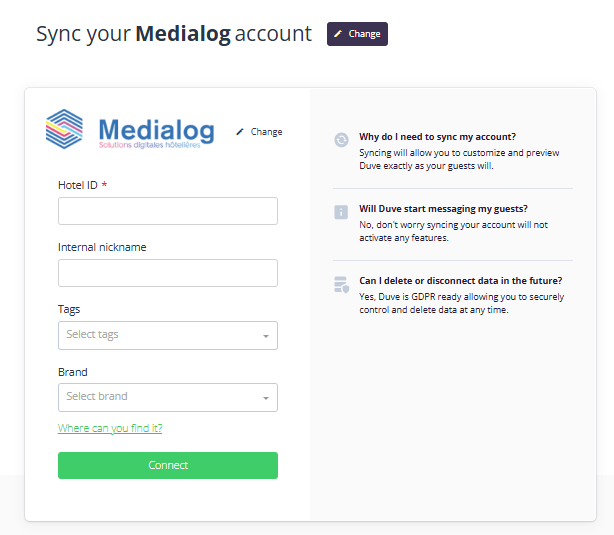The height and width of the screenshot is (535, 614).
Task: Open the Select tags combo box
Action: click(x=160, y=335)
